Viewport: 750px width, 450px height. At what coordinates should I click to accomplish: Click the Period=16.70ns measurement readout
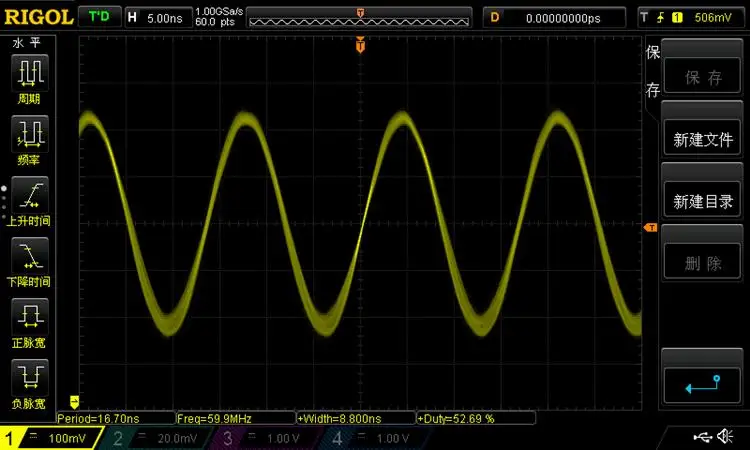(x=116, y=418)
